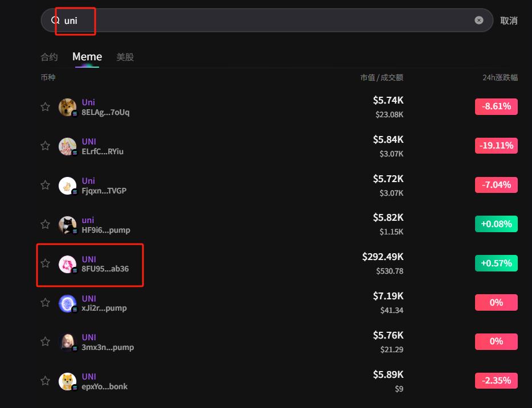Favorite the UNI 8FU95...ab36 token
Screen dimensions: 532x408
(x=45, y=263)
